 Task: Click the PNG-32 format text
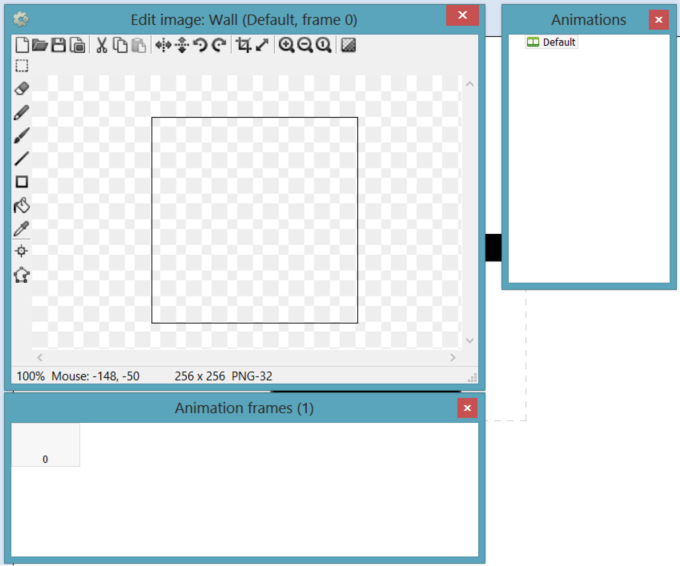[x=252, y=376]
